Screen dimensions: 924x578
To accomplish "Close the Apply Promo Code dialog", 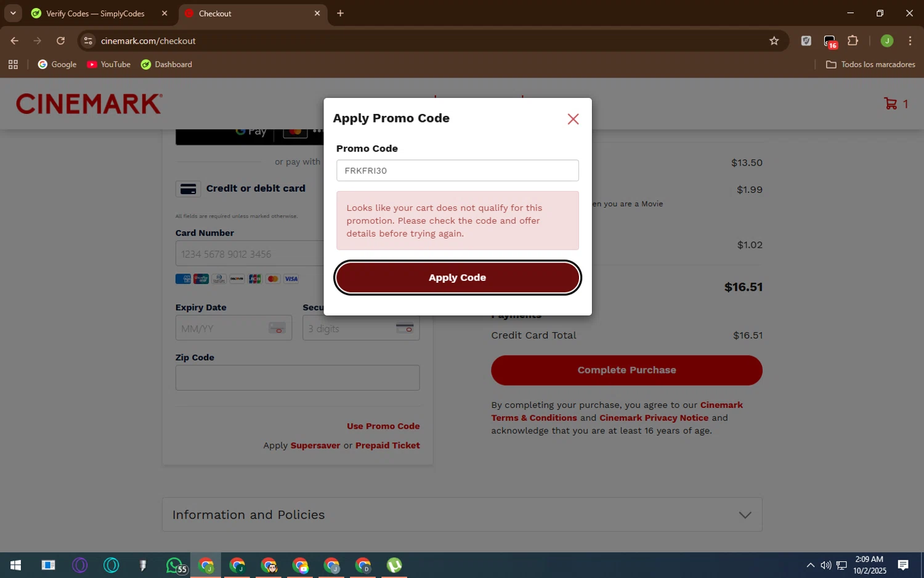I will (573, 119).
